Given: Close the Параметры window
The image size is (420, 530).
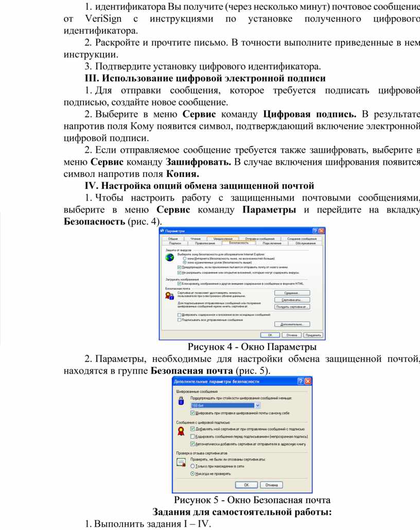Looking at the screenshot, I should (x=321, y=231).
